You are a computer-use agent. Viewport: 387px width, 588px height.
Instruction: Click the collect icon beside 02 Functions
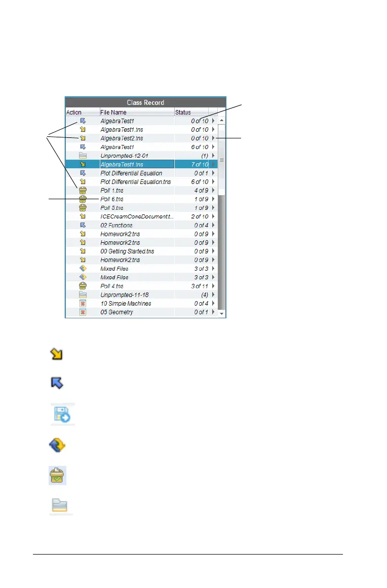pos(83,225)
